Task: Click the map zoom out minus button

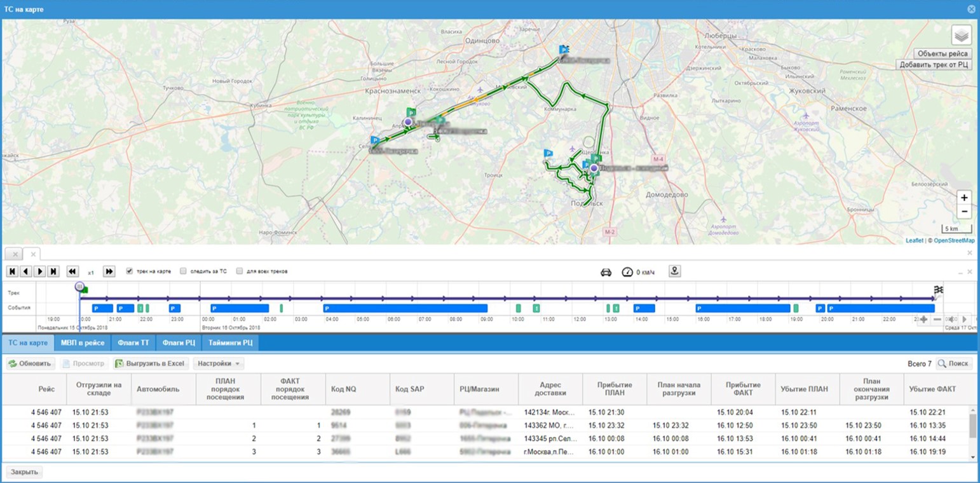Action: [964, 211]
